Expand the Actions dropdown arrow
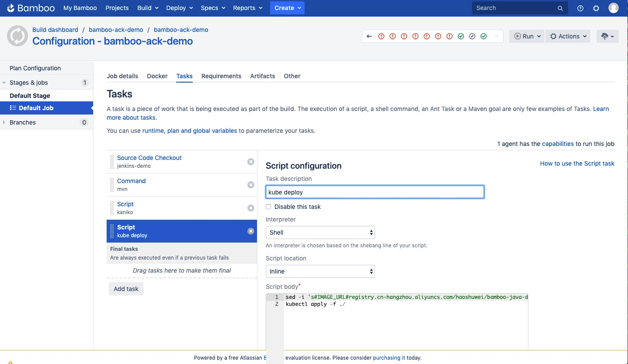Viewport: 628px width, 364px height. (x=585, y=37)
